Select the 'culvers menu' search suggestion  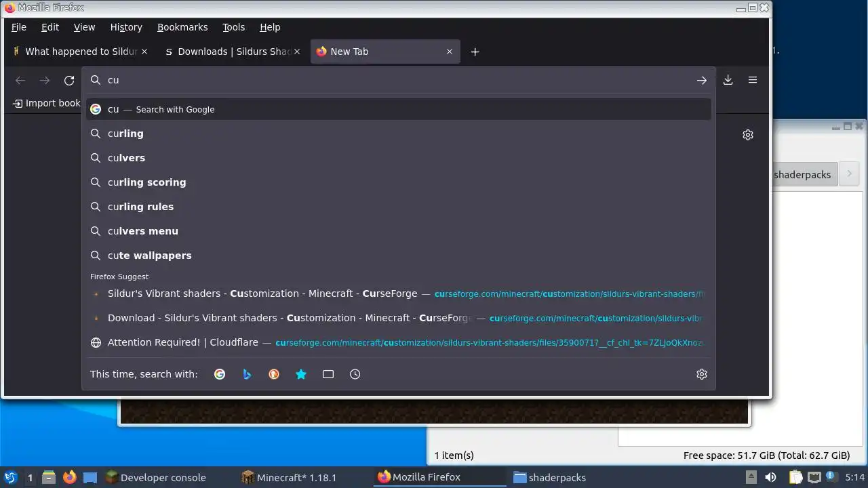point(399,231)
